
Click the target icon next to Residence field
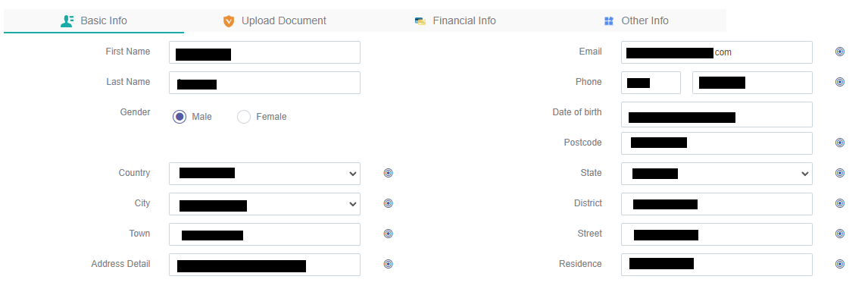click(840, 264)
